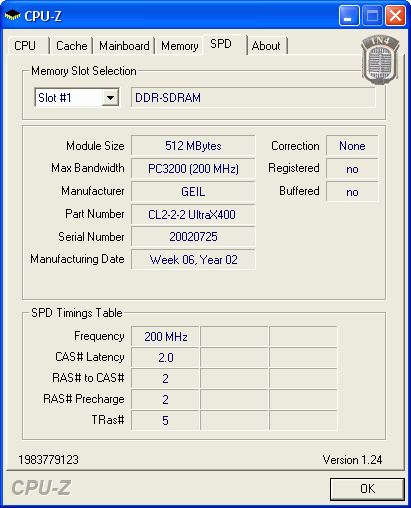This screenshot has height=508, width=411.
Task: Minimize the CPU-Z window
Action: click(x=349, y=15)
